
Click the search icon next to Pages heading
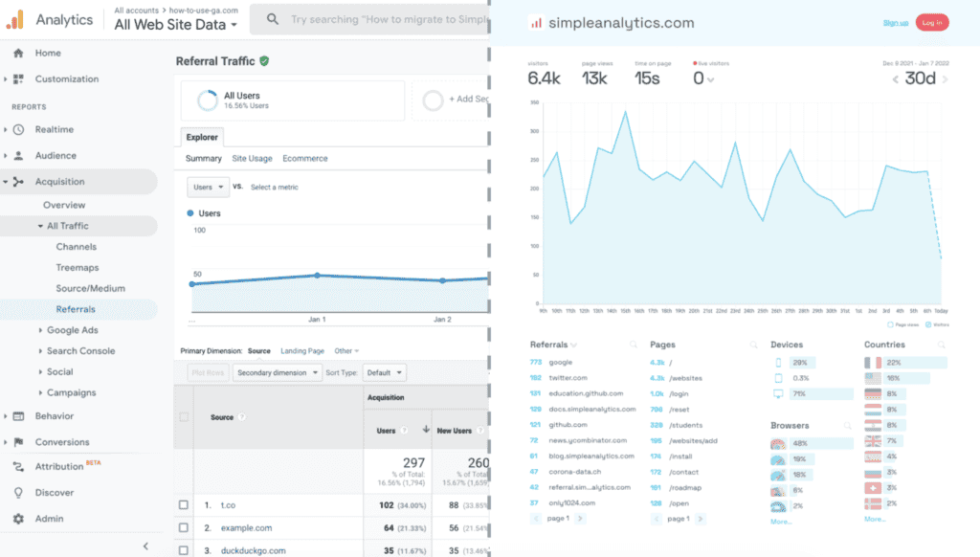point(753,345)
